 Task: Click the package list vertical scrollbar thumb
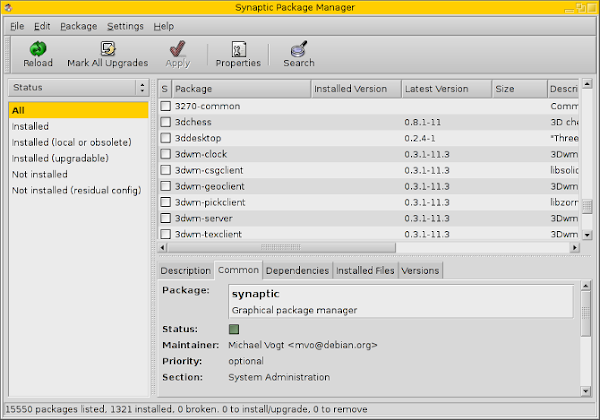[587, 207]
